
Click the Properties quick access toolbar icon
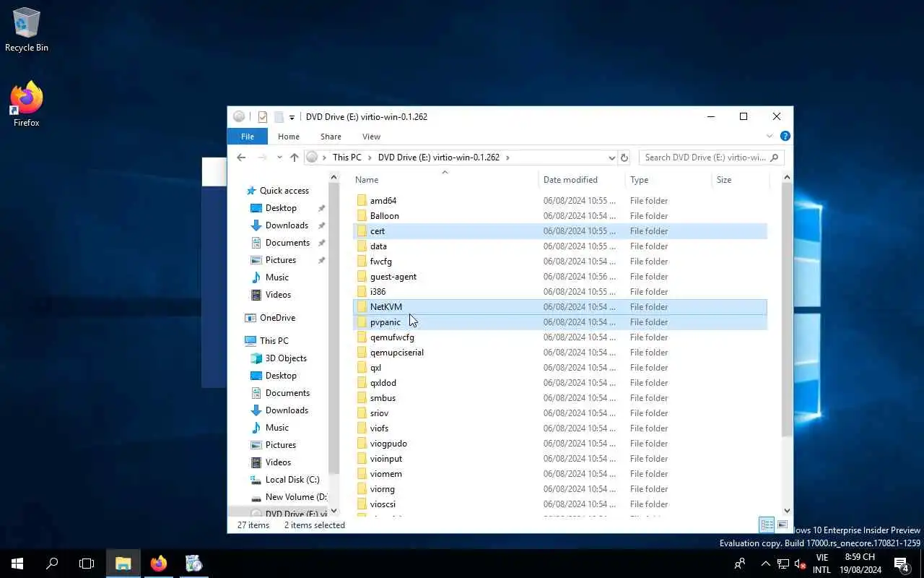click(263, 116)
